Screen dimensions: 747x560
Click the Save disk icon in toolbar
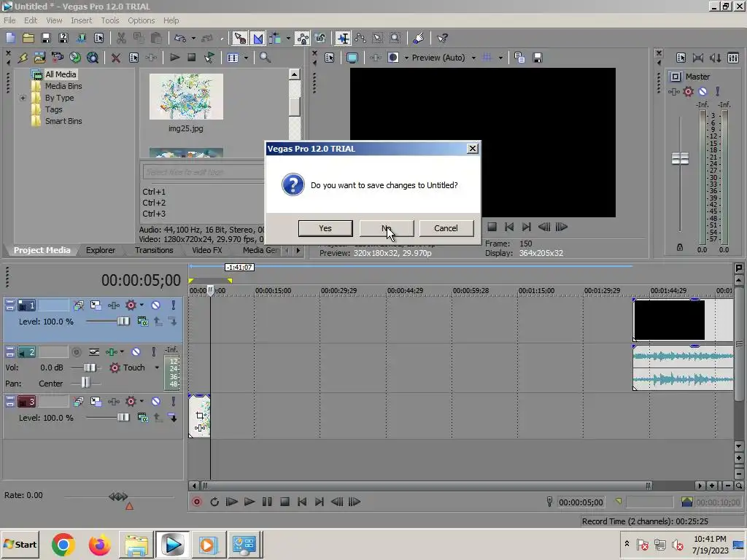tap(46, 38)
